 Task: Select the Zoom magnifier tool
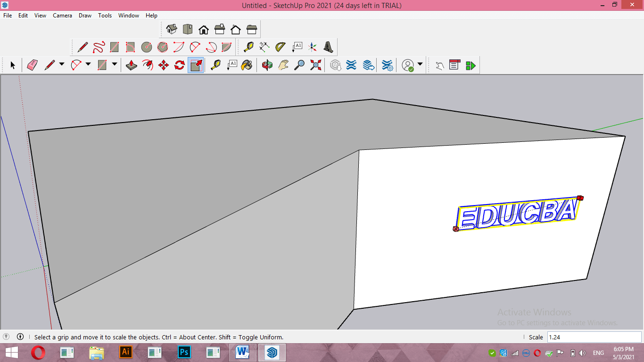click(x=299, y=65)
